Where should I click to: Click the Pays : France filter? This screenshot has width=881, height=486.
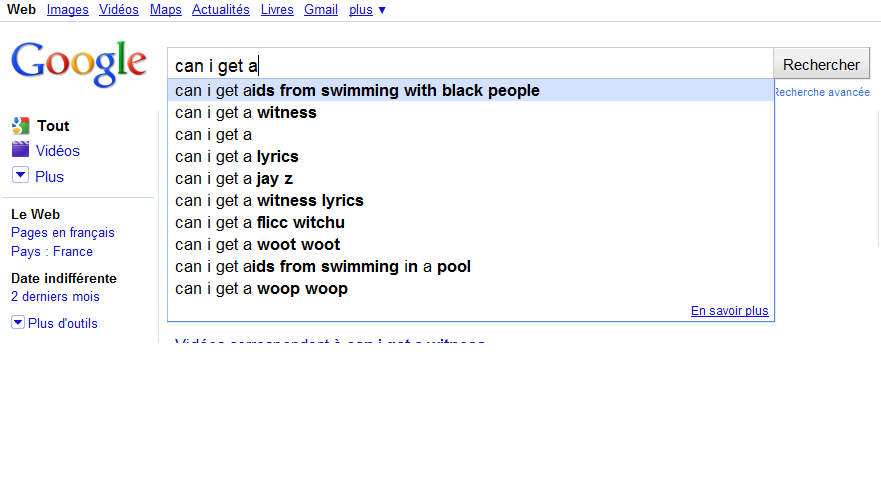point(52,252)
